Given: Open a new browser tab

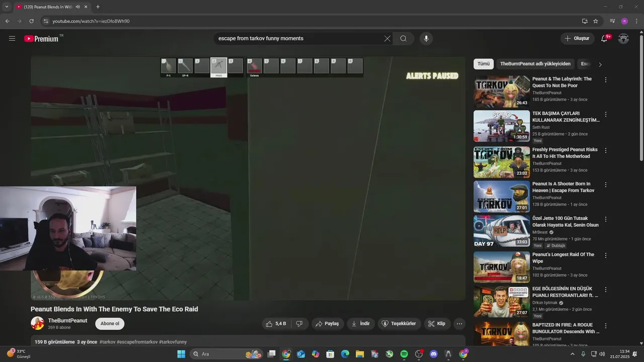Looking at the screenshot, I should 98,7.
